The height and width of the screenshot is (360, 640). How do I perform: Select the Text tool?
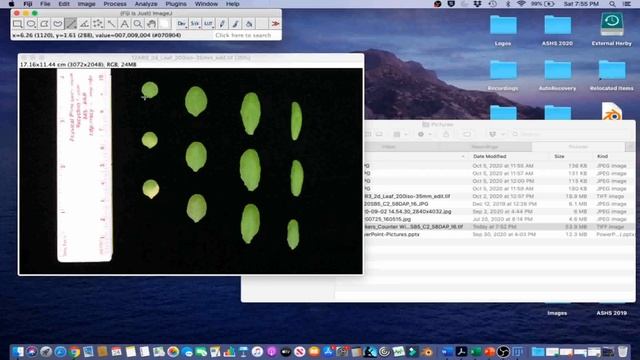coord(124,24)
